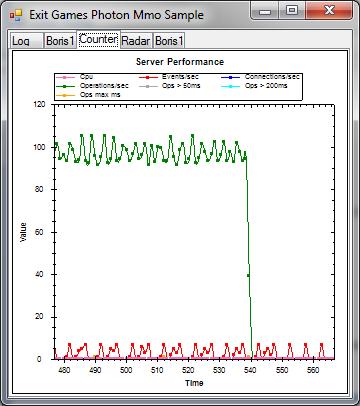
Task: Click the 550 x-axis tick label
Action: click(282, 370)
